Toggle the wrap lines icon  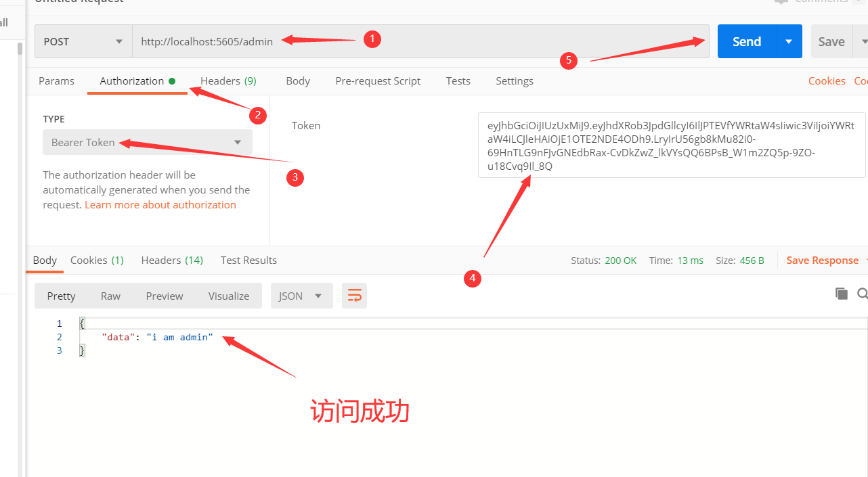pos(355,296)
